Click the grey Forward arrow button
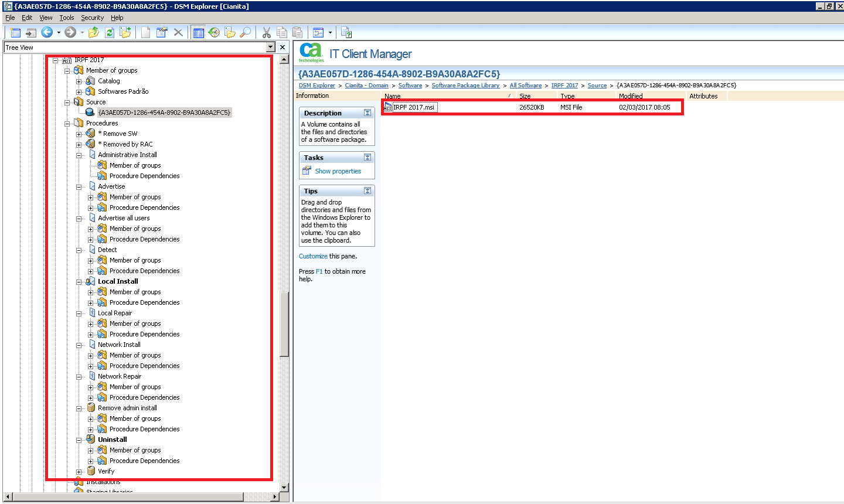Screen dimensions: 844x504 tap(70, 32)
